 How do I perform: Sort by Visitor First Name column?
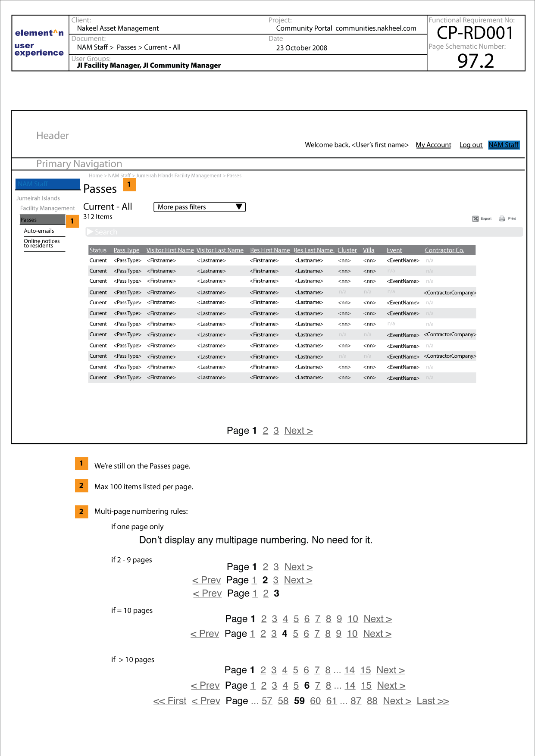(170, 250)
